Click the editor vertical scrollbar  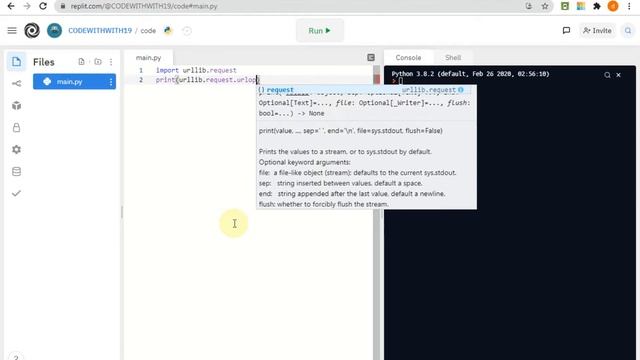coord(376,212)
